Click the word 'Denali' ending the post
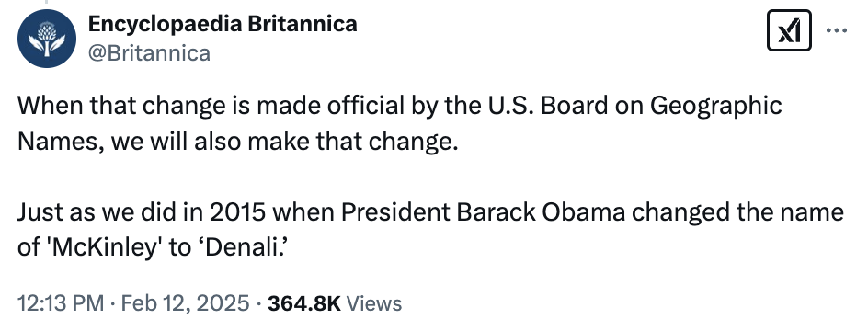Viewport: 868px width, 331px height. 242,247
